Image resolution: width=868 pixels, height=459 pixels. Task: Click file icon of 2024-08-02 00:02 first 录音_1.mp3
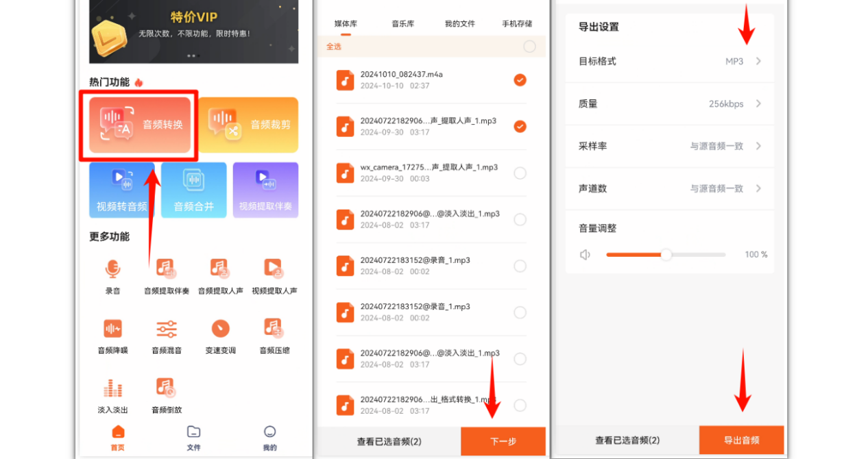(x=345, y=266)
